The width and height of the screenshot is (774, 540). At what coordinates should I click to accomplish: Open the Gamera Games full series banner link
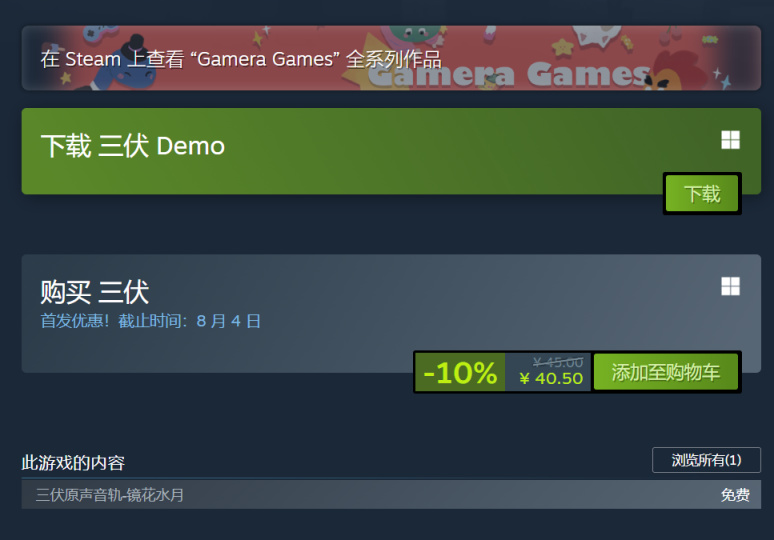point(391,58)
